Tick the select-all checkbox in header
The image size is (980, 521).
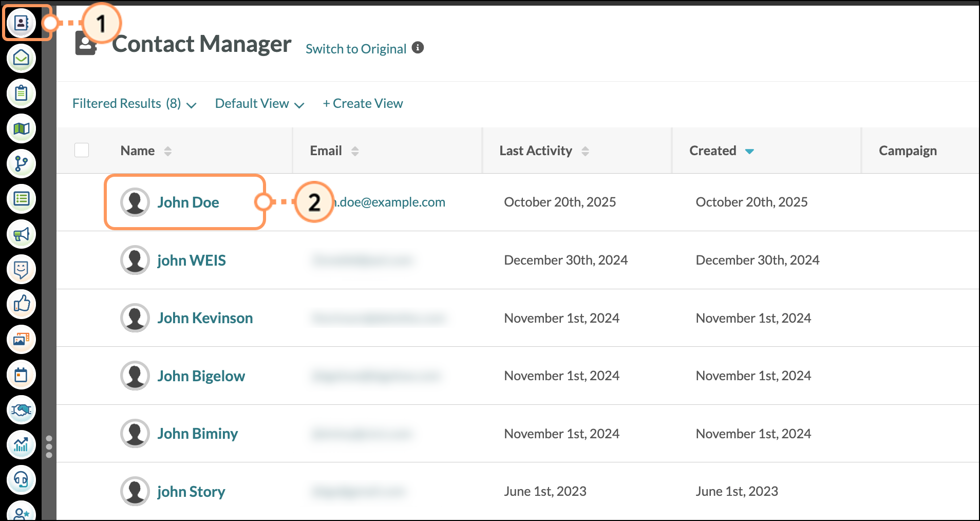[x=82, y=150]
